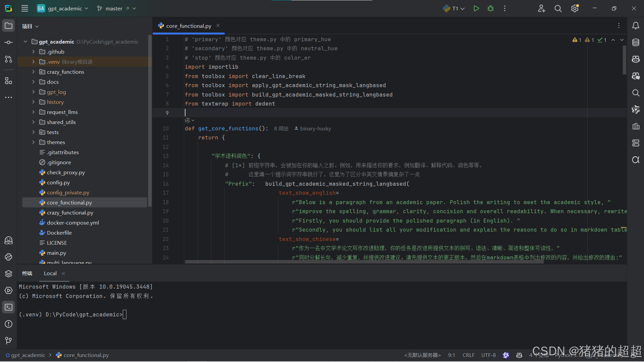Select the core_functional.py editor tab
The width and height of the screenshot is (644, 362).
pos(189,26)
